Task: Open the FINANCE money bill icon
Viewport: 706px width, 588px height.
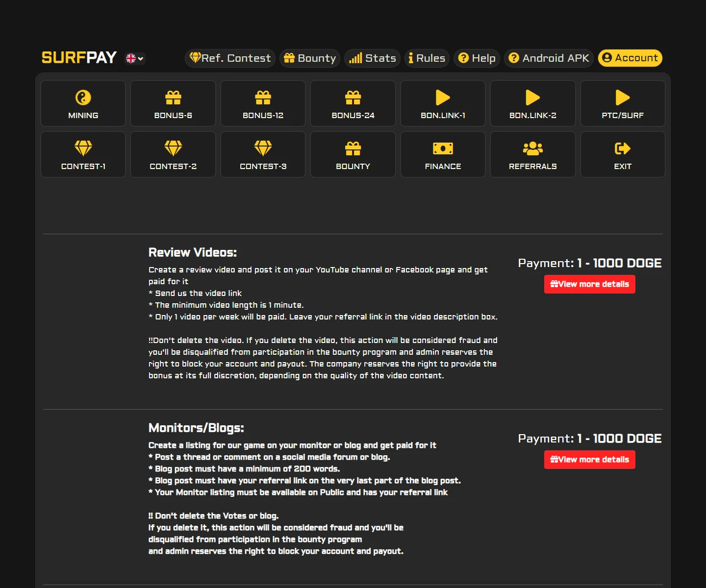Action: pyautogui.click(x=443, y=148)
